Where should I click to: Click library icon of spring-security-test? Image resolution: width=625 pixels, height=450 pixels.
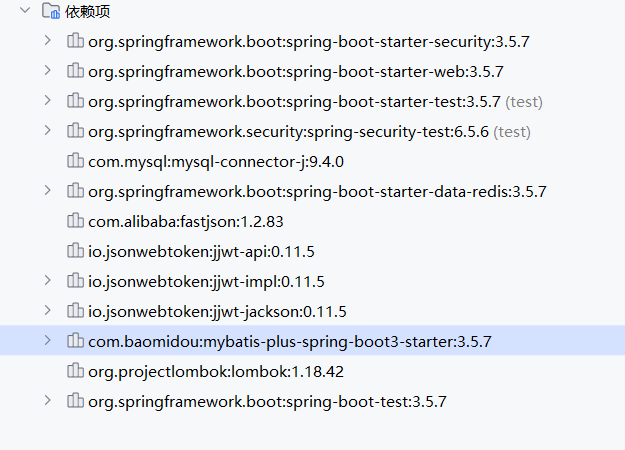pyautogui.click(x=75, y=131)
